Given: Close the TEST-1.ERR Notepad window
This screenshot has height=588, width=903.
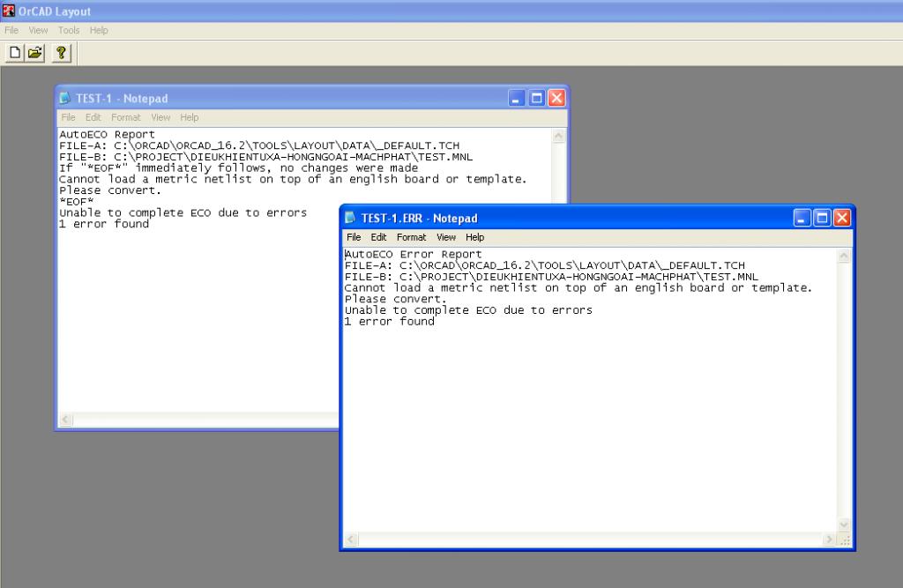Looking at the screenshot, I should click(x=842, y=218).
